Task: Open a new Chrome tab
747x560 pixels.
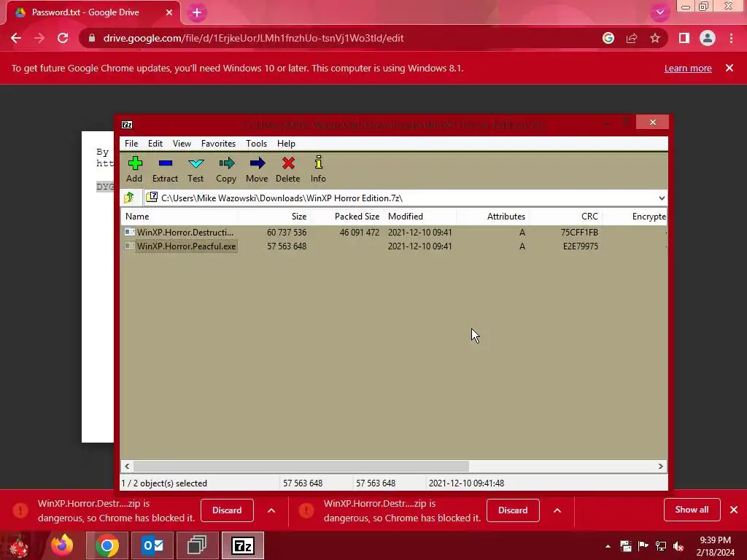Action: pos(197,12)
